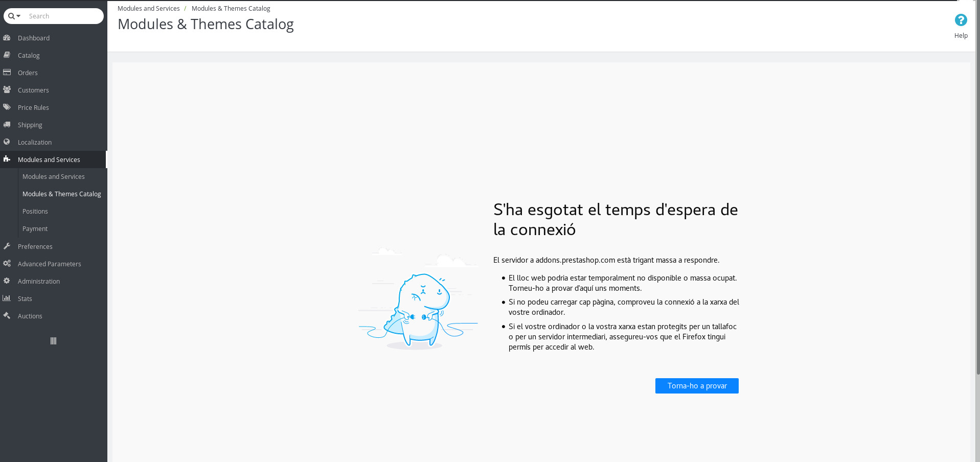Open the Help question mark icon
The image size is (980, 462).
[961, 20]
